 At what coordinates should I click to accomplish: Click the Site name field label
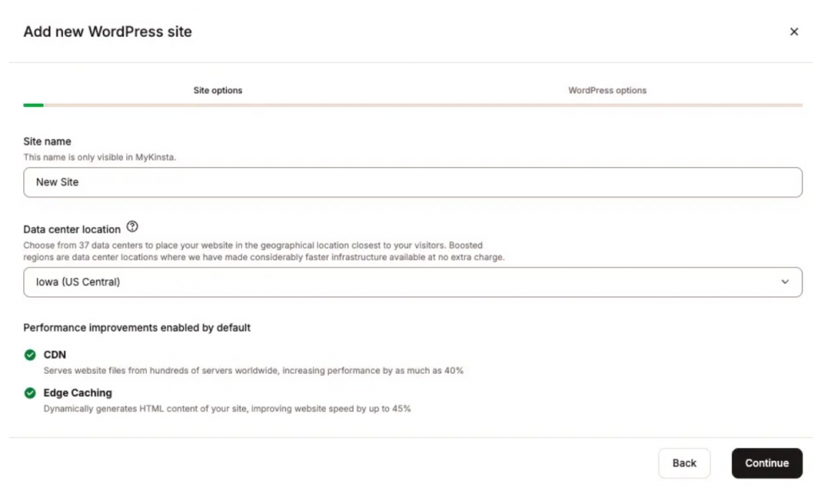[x=47, y=141]
